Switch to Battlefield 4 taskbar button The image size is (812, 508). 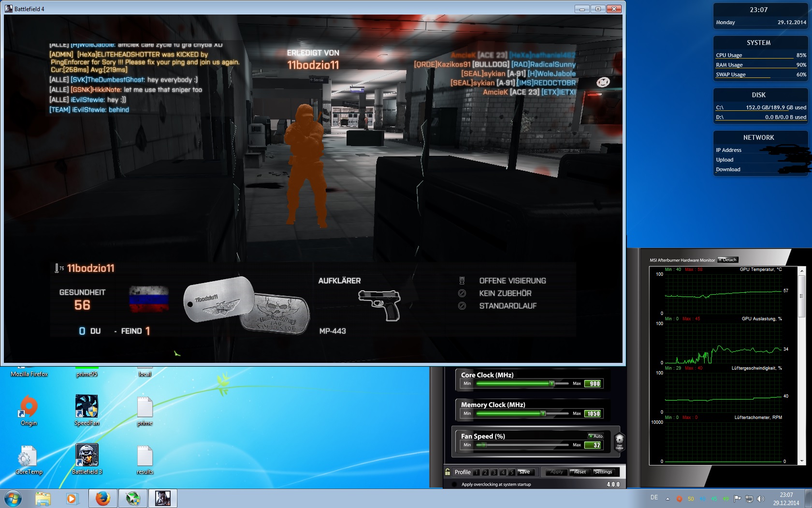[x=163, y=498]
